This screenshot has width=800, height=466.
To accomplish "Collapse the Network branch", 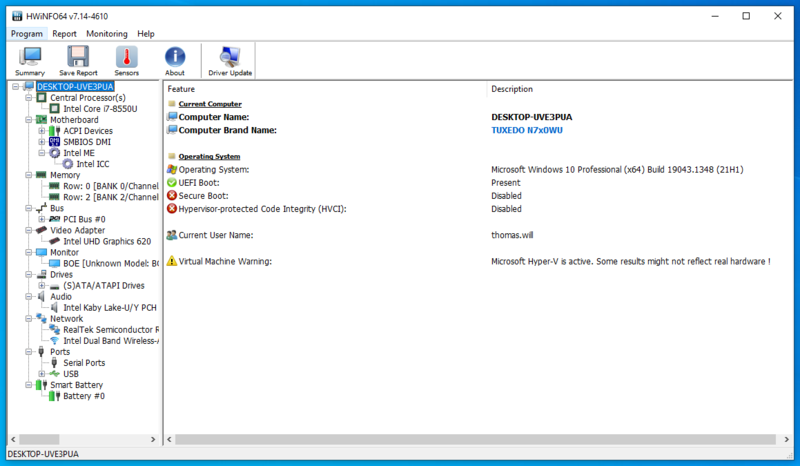I will point(29,319).
